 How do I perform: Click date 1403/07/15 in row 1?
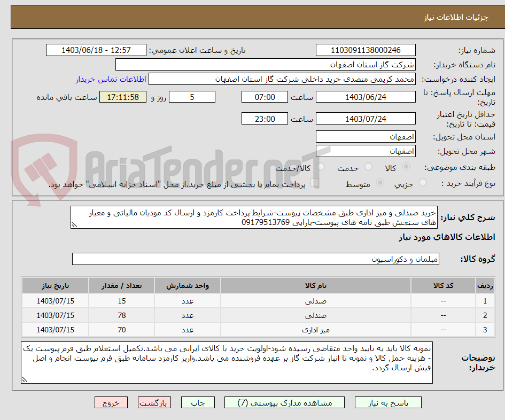(55, 301)
